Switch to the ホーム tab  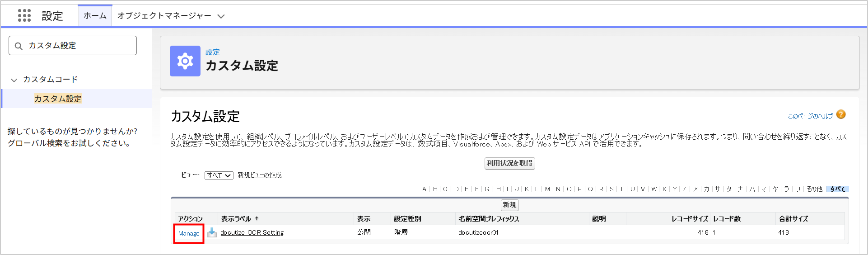click(x=95, y=16)
